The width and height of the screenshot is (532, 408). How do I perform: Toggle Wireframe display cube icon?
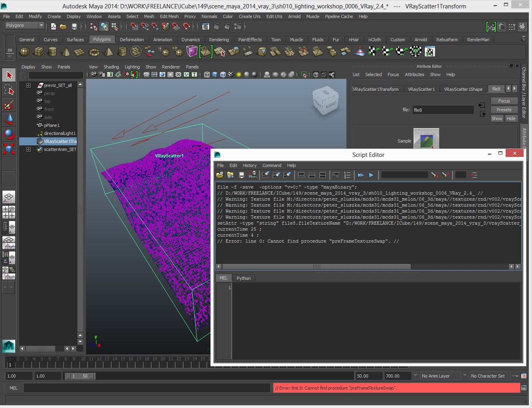click(207, 74)
